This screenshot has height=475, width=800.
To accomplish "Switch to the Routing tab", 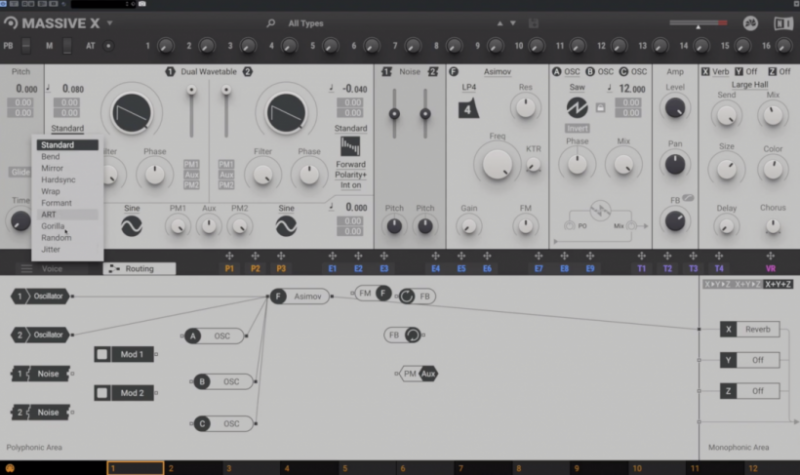I will [x=139, y=268].
